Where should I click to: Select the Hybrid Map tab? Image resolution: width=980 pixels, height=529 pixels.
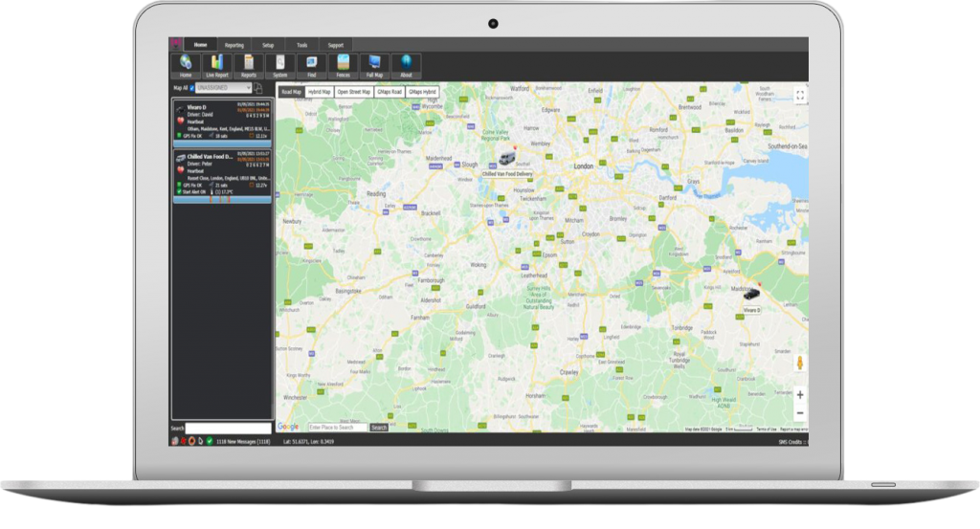[x=319, y=92]
